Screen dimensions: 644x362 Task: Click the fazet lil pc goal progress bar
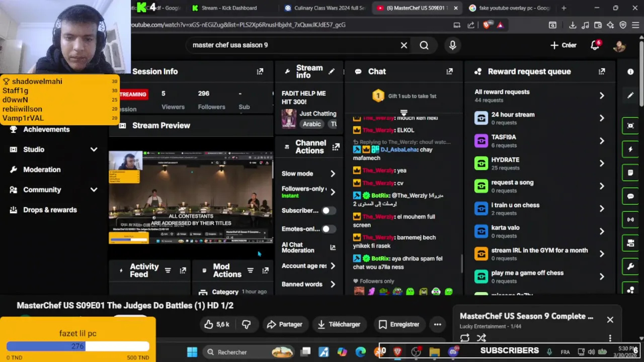tap(78, 346)
